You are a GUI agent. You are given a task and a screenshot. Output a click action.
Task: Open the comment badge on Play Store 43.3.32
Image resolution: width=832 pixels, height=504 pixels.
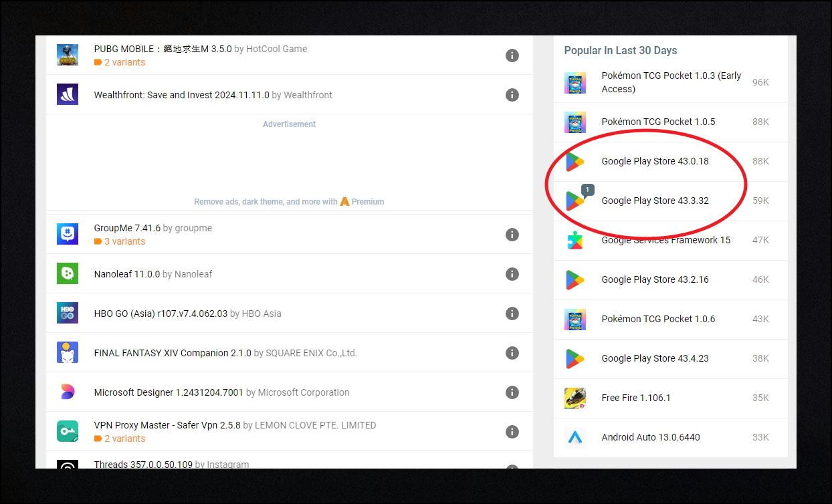(x=587, y=191)
